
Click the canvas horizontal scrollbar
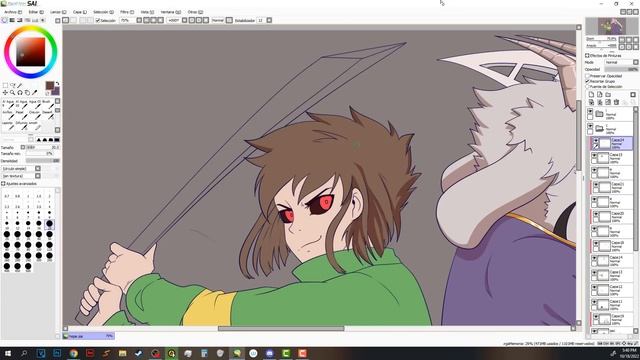[x=281, y=328]
